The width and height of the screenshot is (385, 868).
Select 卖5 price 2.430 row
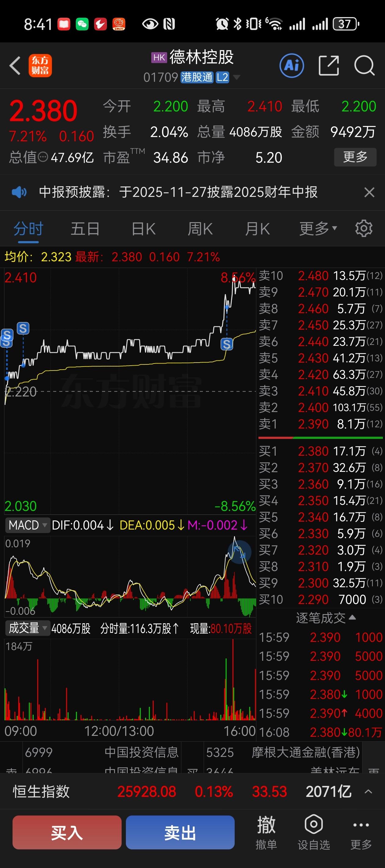(321, 358)
